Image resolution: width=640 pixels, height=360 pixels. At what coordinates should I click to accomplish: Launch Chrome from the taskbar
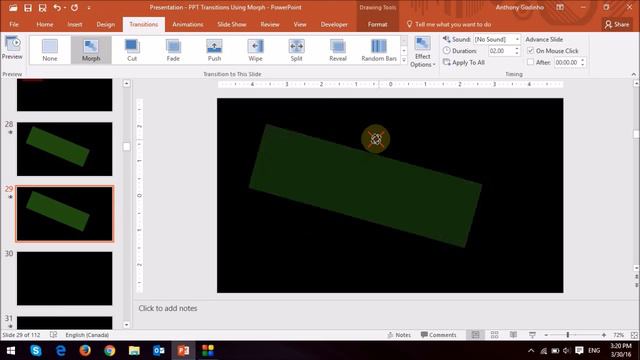109,350
